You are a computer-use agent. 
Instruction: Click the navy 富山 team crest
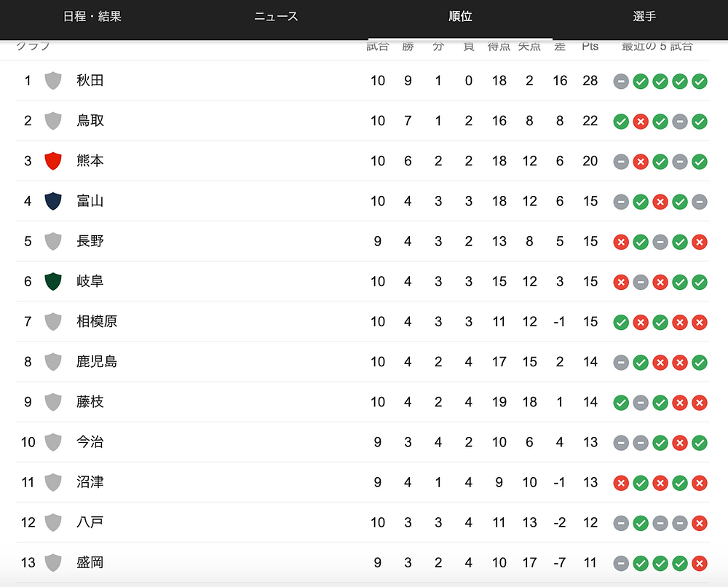click(53, 201)
